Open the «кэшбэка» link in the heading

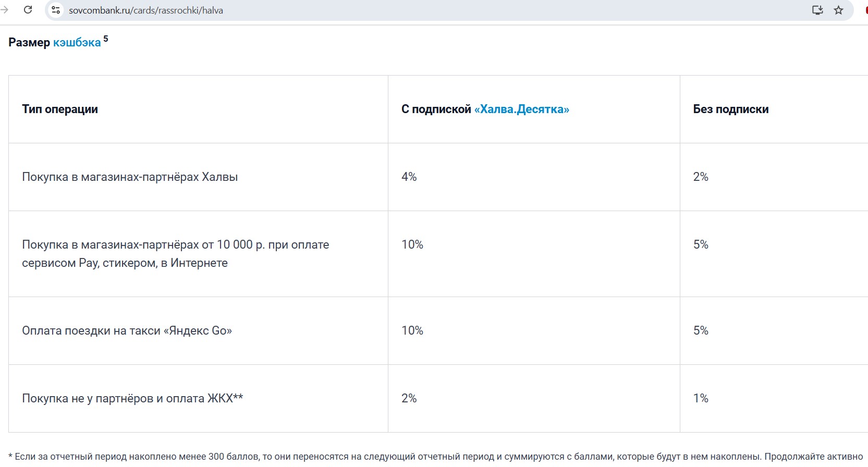77,43
